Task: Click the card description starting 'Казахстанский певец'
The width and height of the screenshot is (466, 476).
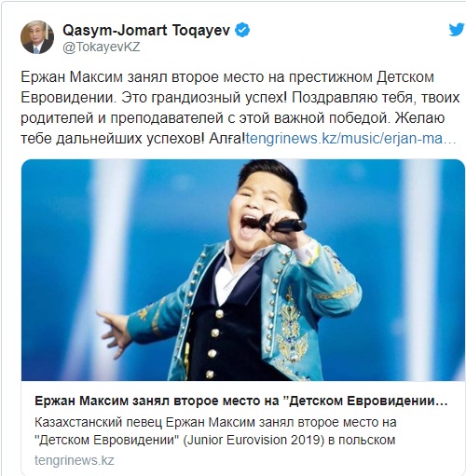Action: pos(215,431)
